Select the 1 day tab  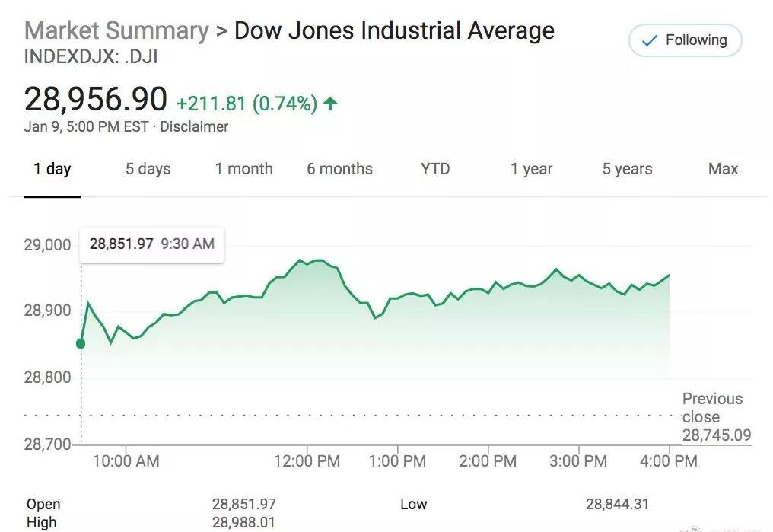pos(52,169)
